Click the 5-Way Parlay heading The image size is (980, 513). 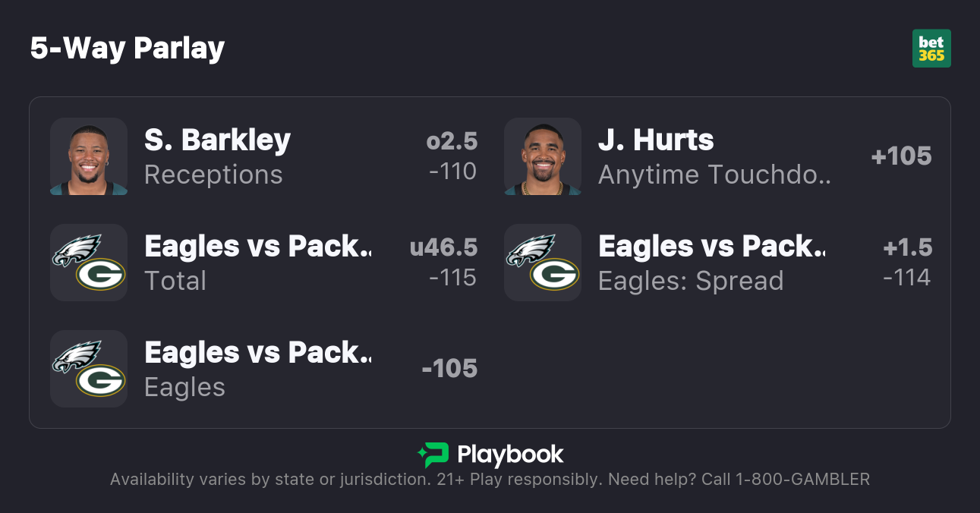(128, 49)
